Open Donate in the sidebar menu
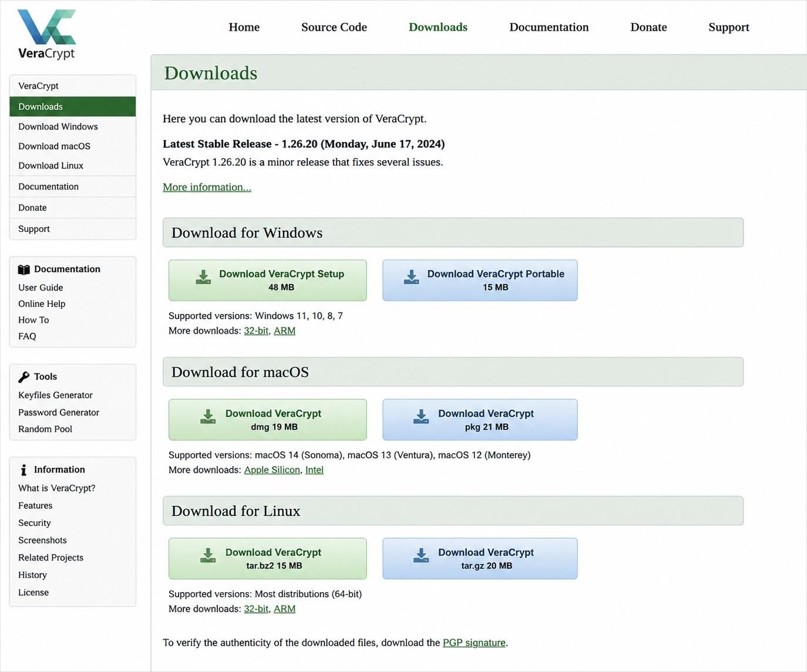The width and height of the screenshot is (807, 672). click(x=73, y=208)
